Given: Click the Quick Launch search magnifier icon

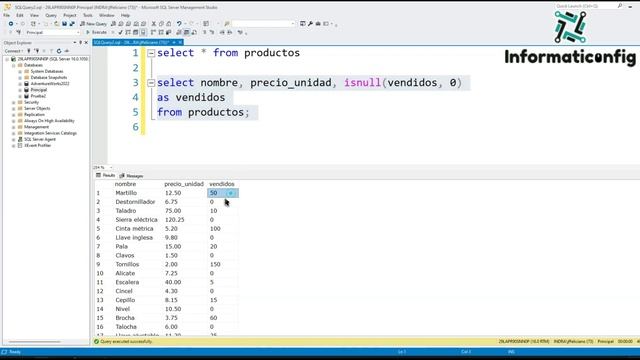Looking at the screenshot, I should coord(620,6).
